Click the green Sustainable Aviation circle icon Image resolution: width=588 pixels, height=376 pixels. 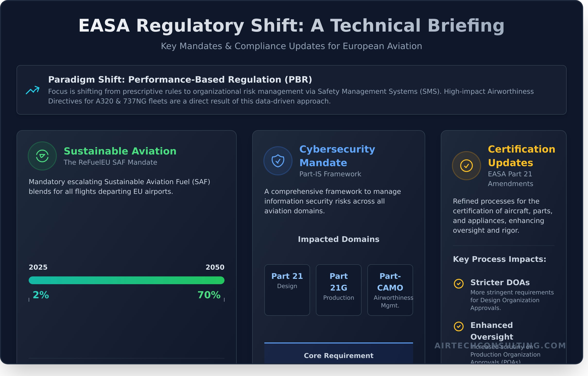coord(42,156)
